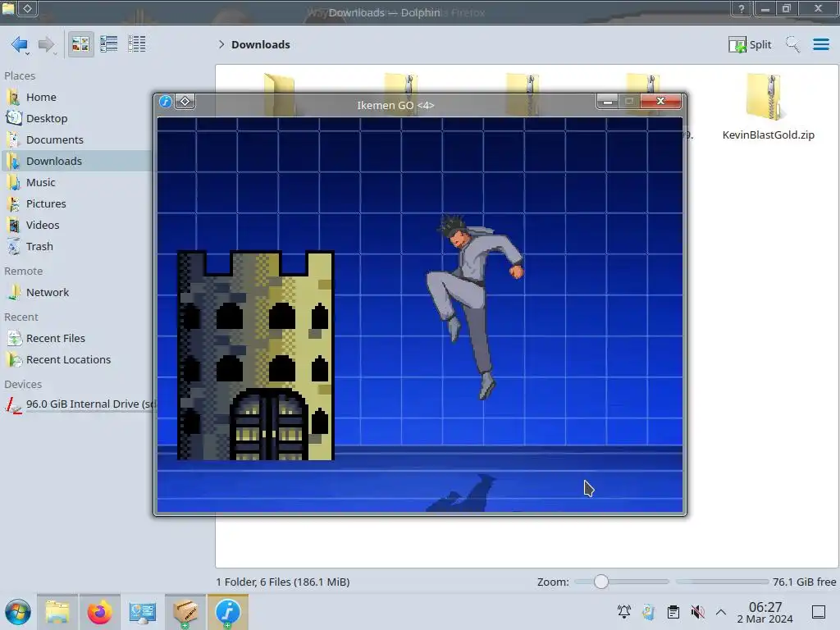The height and width of the screenshot is (630, 840).
Task: Click status text 1 Folder, 6 Files
Action: tap(283, 582)
